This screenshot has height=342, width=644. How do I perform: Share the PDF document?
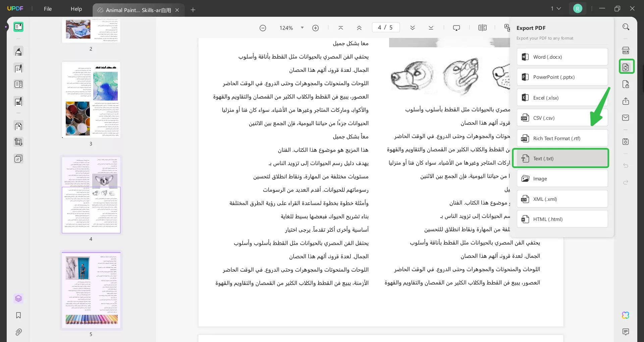pos(626,101)
